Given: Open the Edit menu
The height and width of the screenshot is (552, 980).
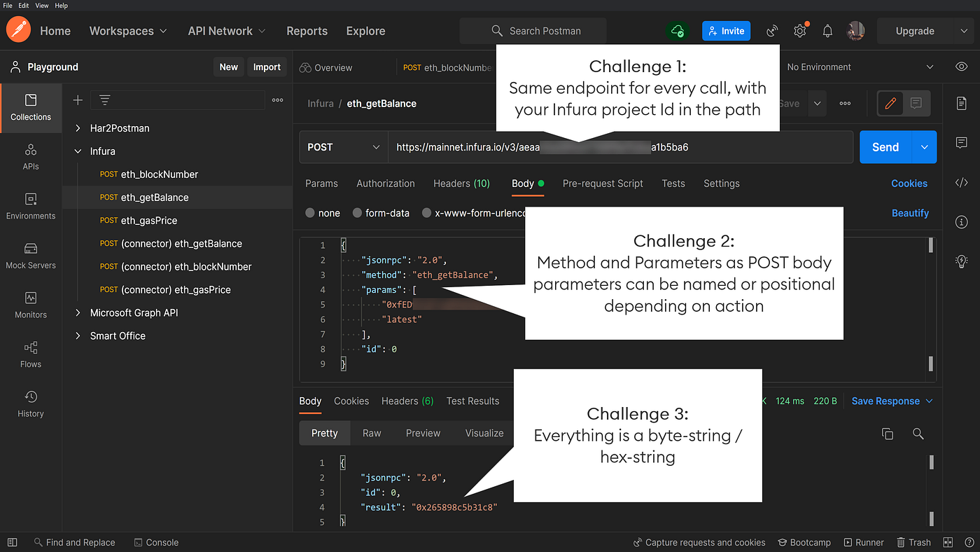Looking at the screenshot, I should (x=24, y=6).
